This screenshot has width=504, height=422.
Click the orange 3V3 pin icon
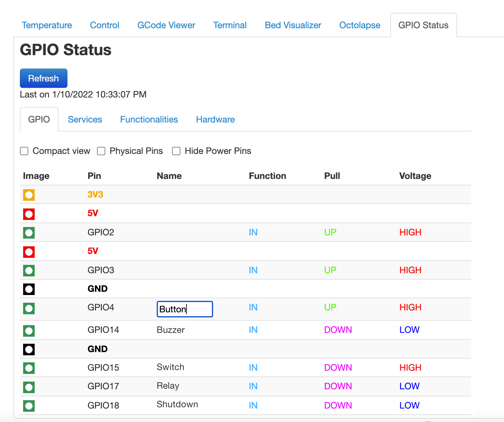click(29, 195)
